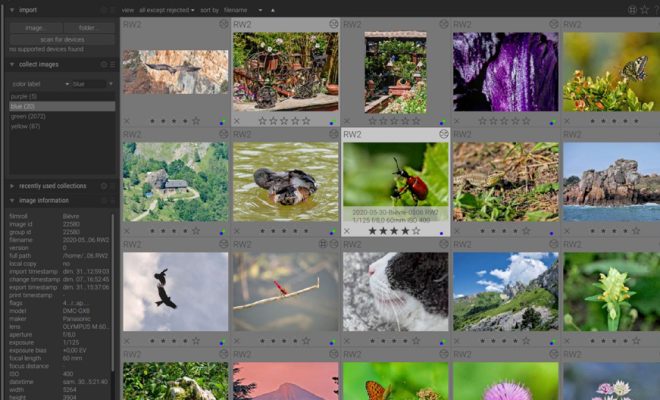The image size is (660, 400).
Task: Click altered icon on garden pergola thumbnail
Action: pyautogui.click(x=444, y=24)
